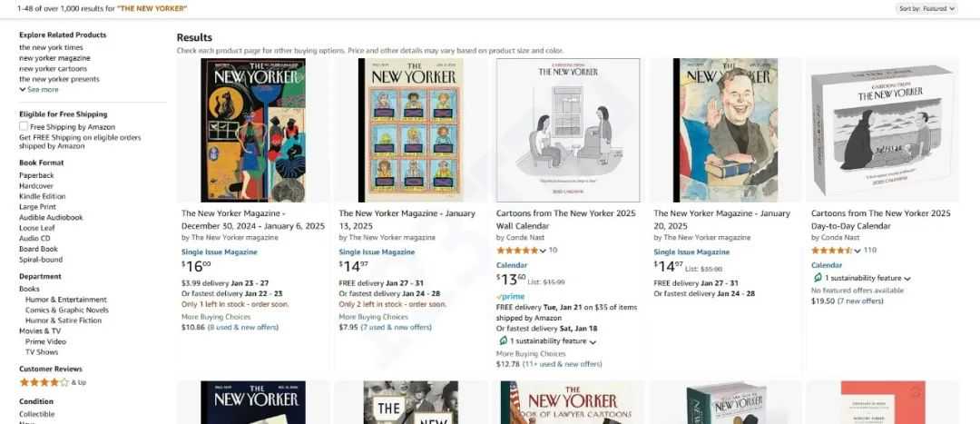Expand the Day-to-Day Calendar sustainability feature chevron
The image size is (980, 424).
click(x=906, y=279)
